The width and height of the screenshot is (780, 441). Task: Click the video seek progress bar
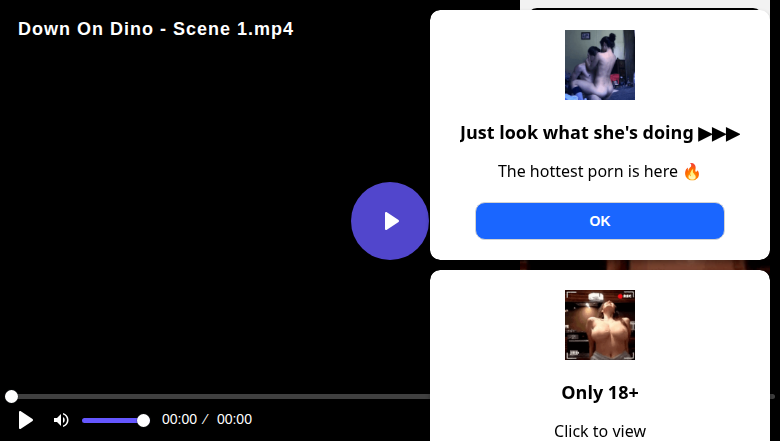tap(220, 397)
